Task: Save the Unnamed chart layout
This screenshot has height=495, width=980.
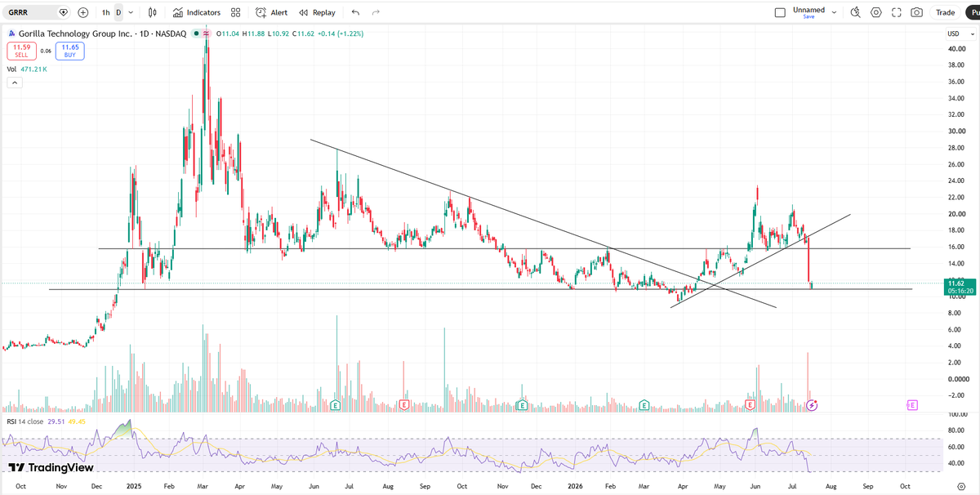Action: [x=808, y=16]
